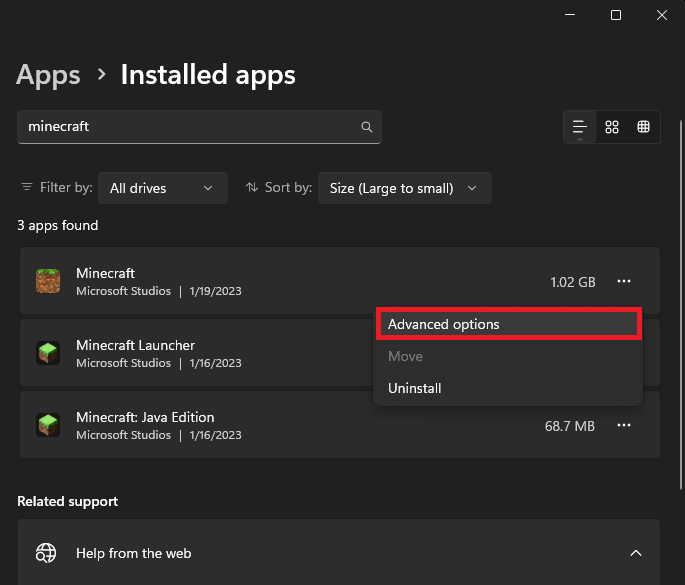
Task: Switch to grid view layout
Action: click(612, 127)
